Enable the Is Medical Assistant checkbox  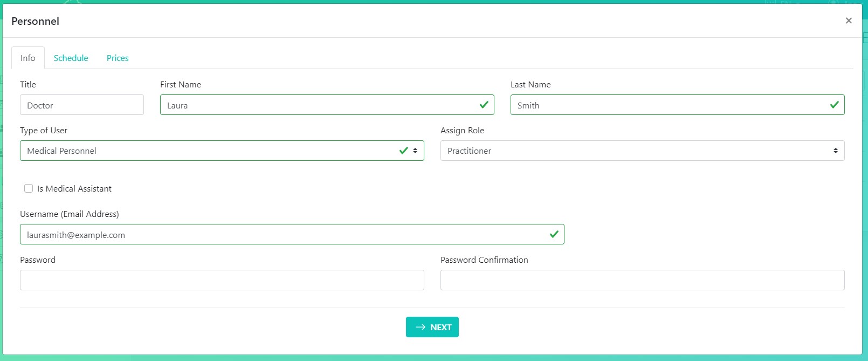29,188
